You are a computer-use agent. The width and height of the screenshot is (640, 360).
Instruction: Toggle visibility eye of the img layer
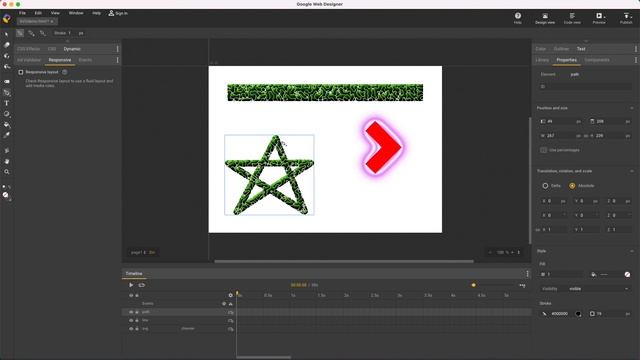coord(131,329)
